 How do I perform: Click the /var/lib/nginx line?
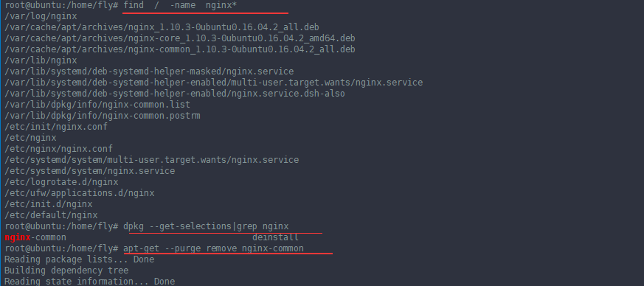click(x=41, y=60)
